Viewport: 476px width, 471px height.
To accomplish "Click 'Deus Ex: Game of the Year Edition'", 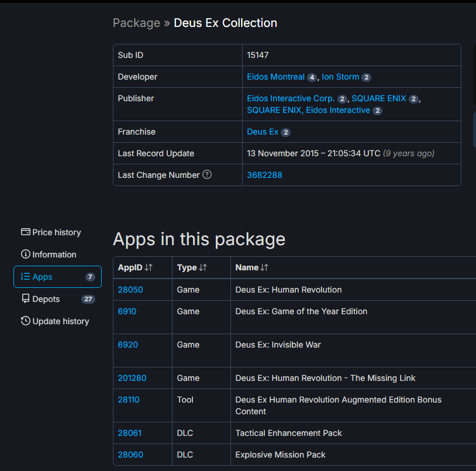I will click(301, 311).
